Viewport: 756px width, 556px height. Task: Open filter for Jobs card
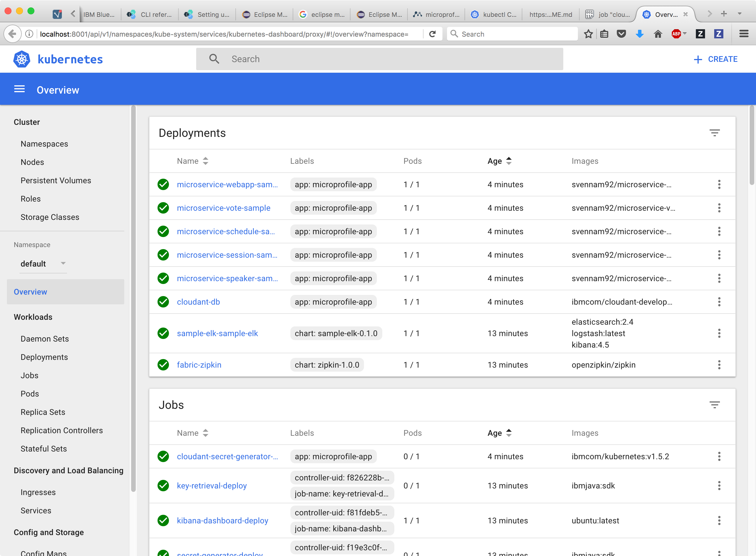coord(714,405)
